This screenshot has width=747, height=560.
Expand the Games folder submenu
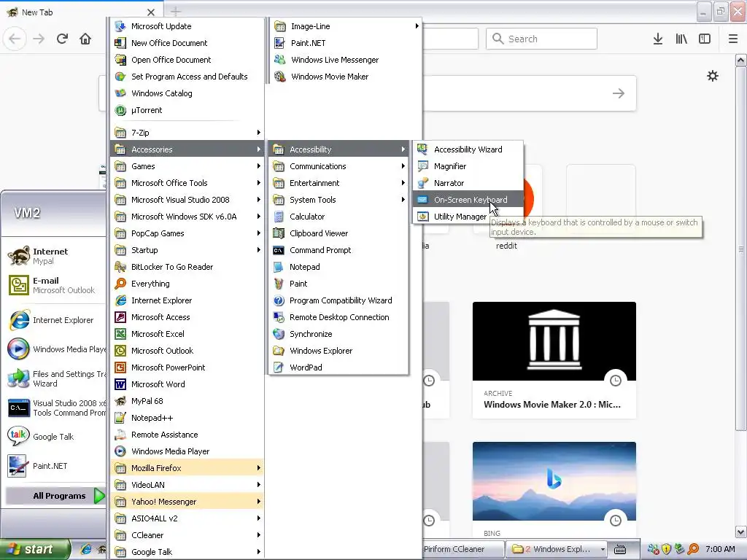point(187,166)
